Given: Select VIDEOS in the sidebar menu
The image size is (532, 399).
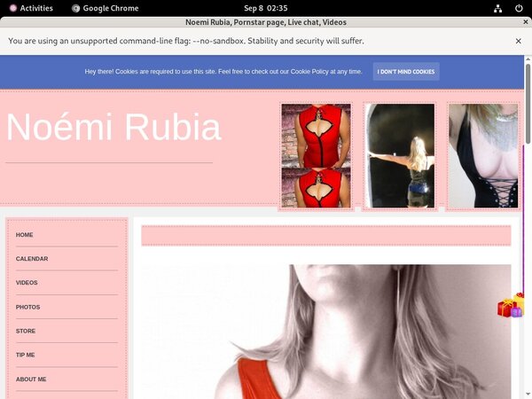Looking at the screenshot, I should point(27,283).
